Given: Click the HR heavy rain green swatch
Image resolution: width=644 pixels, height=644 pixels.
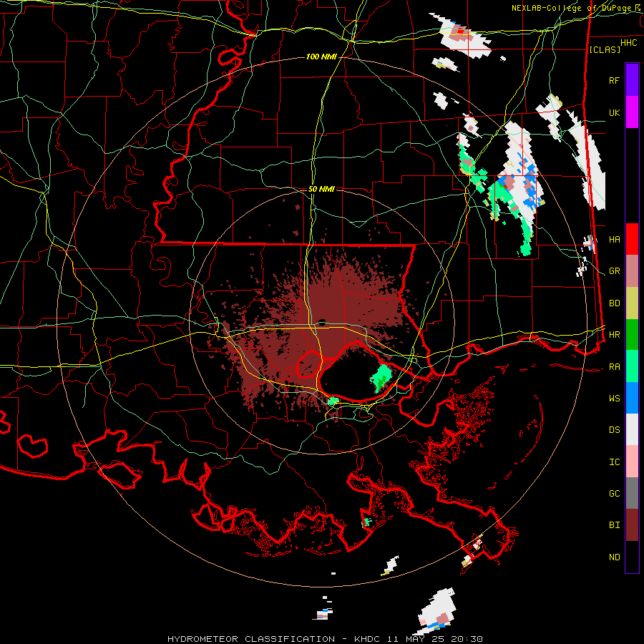Looking at the screenshot, I should (x=632, y=335).
